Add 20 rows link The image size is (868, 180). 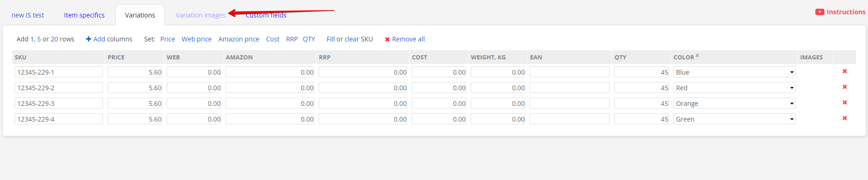pos(54,39)
